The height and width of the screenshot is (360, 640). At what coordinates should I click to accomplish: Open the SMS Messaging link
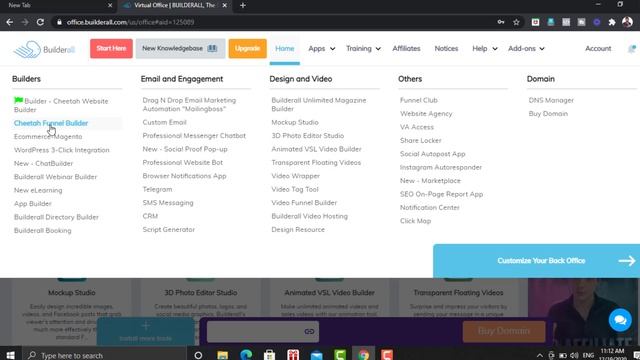tap(168, 202)
